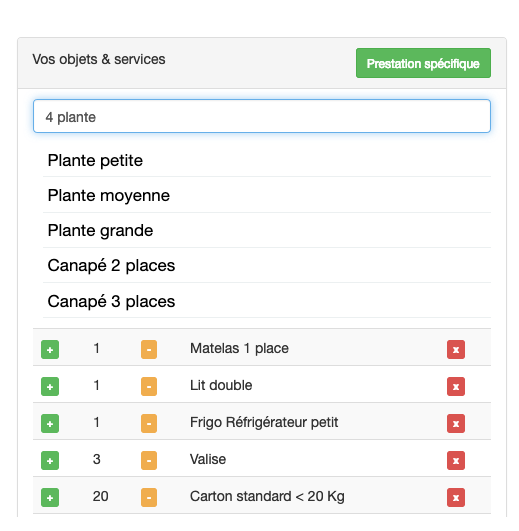
Task: Increase quantity of Matelas 1 place
Action: 50,349
